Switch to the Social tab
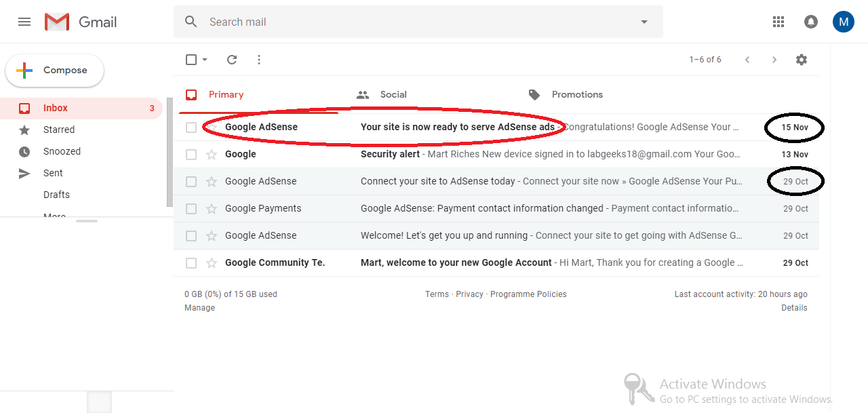The height and width of the screenshot is (413, 868). pos(393,95)
